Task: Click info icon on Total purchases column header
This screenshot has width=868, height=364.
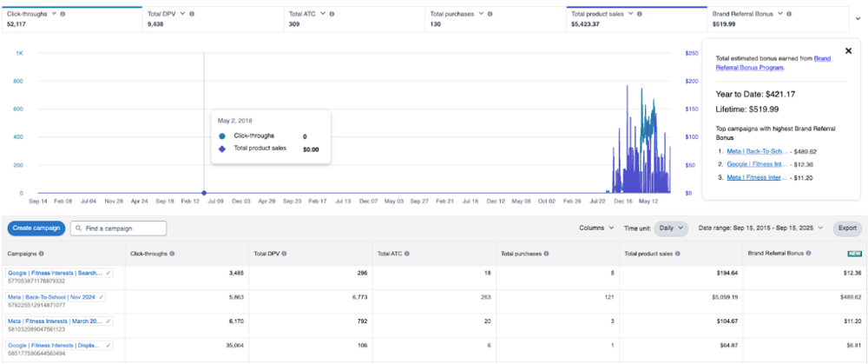Action: click(x=546, y=254)
